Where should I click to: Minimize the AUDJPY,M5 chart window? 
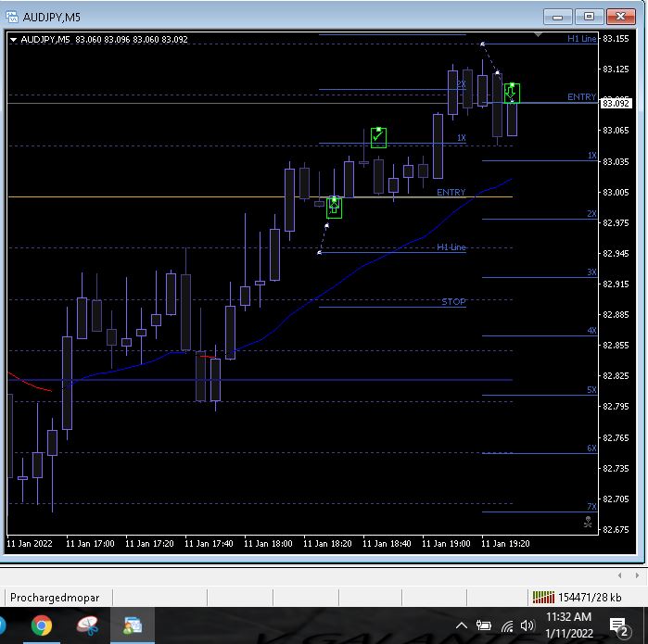557,18
